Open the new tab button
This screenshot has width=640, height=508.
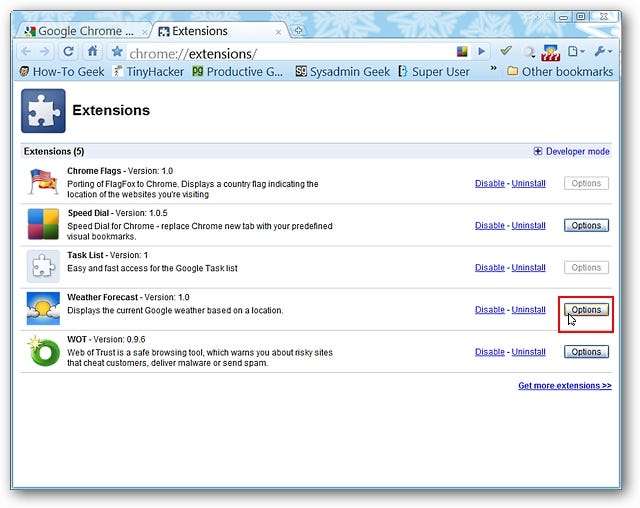click(298, 30)
